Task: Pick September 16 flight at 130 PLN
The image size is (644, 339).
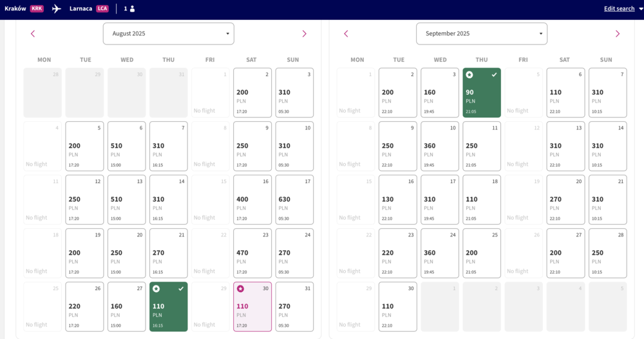Action: point(397,200)
